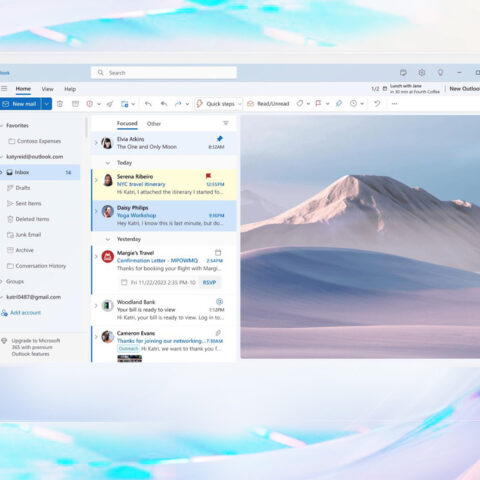Click the Snooze clock icon

(x=353, y=104)
